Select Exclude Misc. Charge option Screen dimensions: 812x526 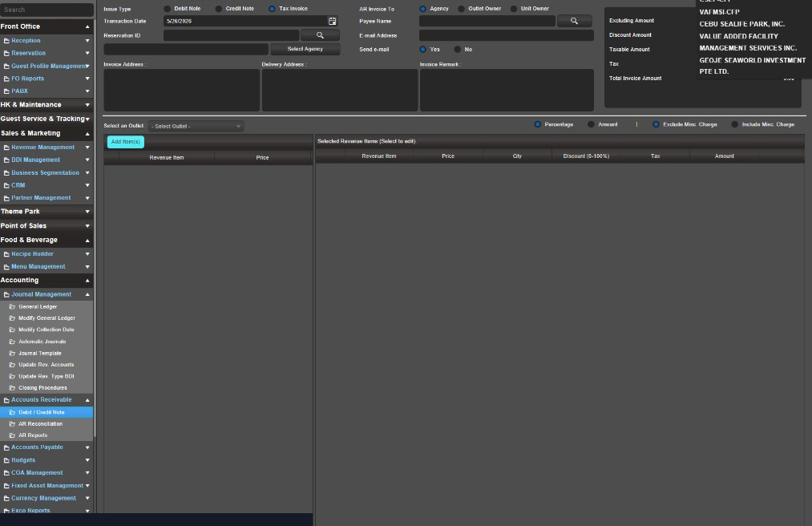point(656,124)
